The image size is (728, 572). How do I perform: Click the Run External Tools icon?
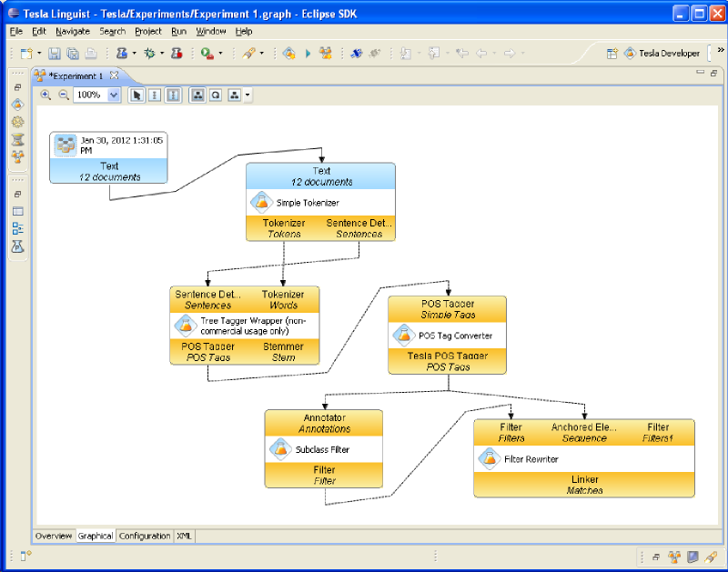pos(207,54)
